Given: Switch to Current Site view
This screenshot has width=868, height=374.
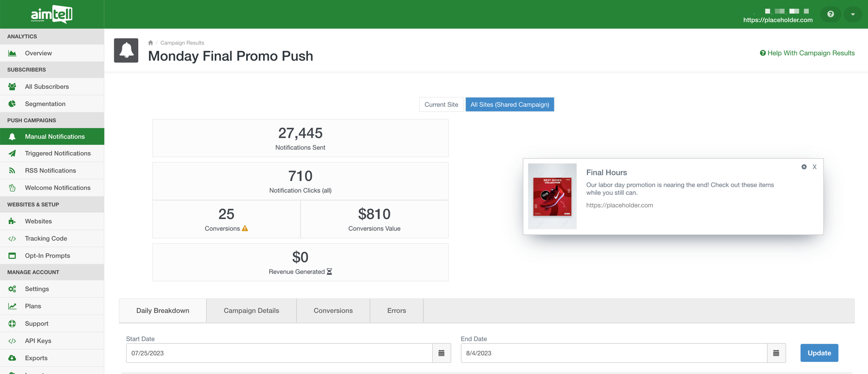Looking at the screenshot, I should click(441, 104).
